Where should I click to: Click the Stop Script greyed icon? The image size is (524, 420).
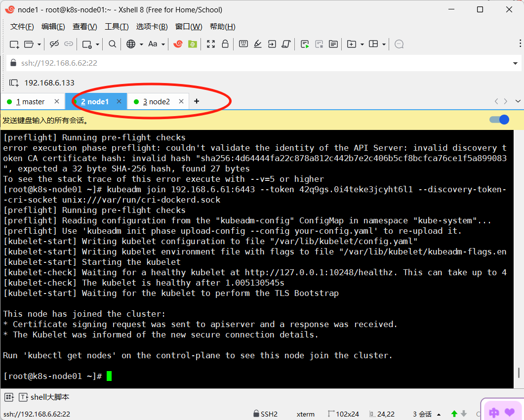319,44
